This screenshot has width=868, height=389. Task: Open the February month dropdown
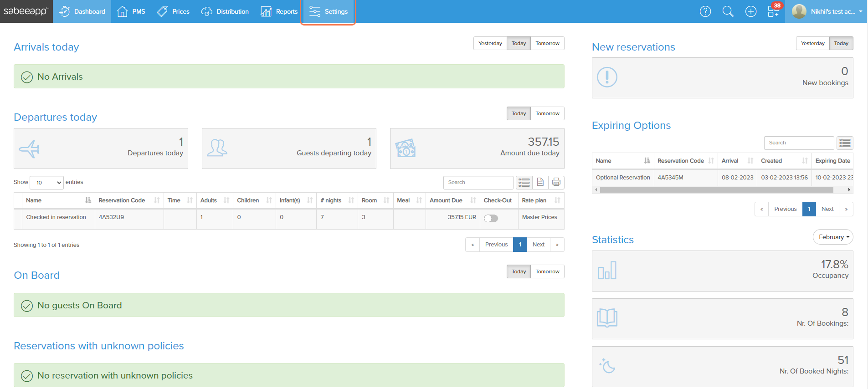click(833, 237)
